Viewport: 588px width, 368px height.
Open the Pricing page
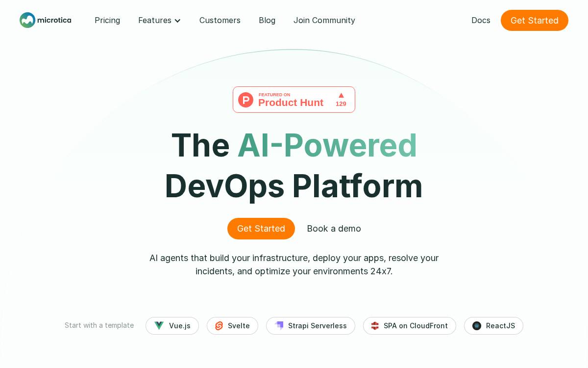[x=107, y=20]
